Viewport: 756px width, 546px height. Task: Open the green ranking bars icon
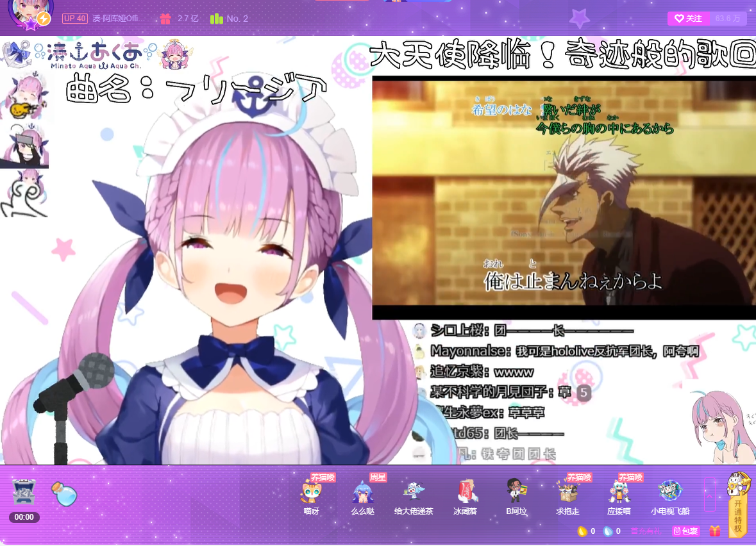(217, 19)
